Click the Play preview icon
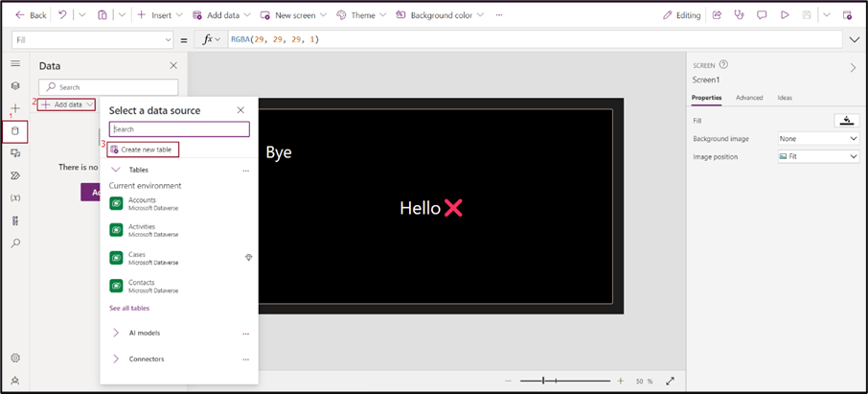 (x=785, y=15)
